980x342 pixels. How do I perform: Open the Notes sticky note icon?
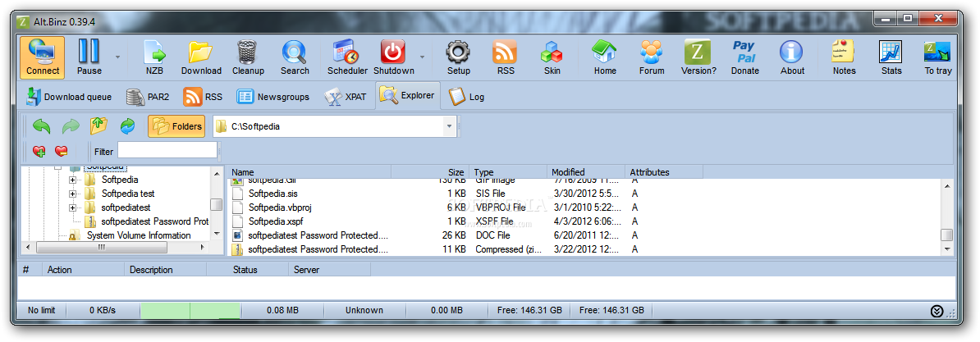[844, 57]
